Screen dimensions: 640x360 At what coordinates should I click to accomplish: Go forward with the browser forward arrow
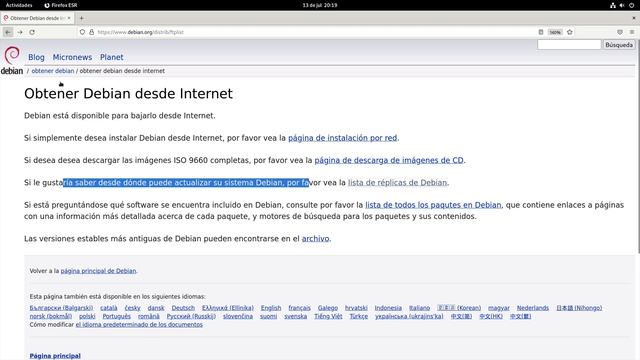[20, 32]
